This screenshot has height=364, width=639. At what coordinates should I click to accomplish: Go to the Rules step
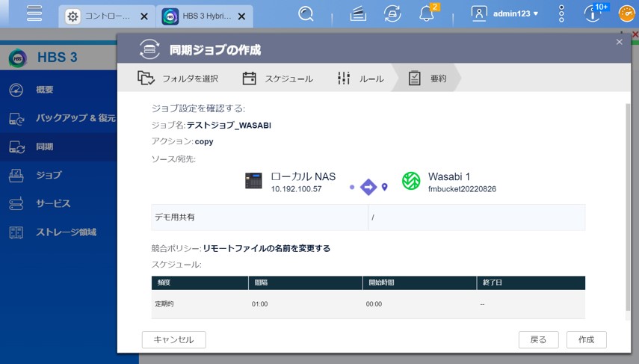point(361,78)
